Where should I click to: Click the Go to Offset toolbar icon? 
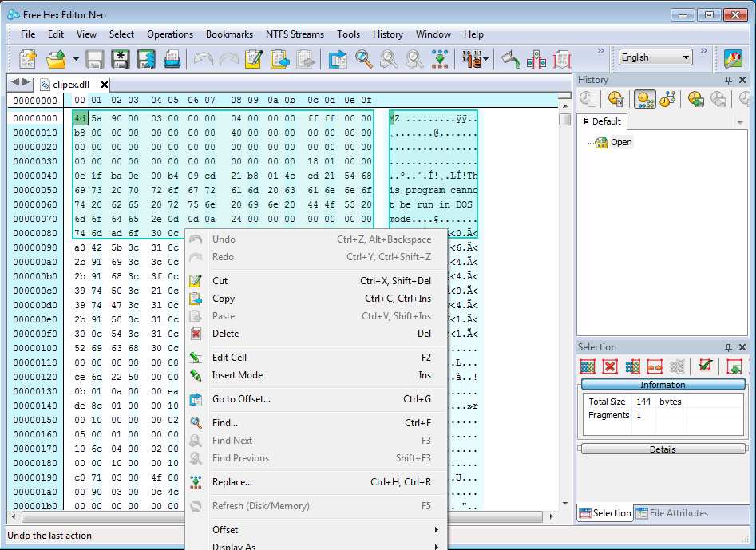click(x=336, y=58)
